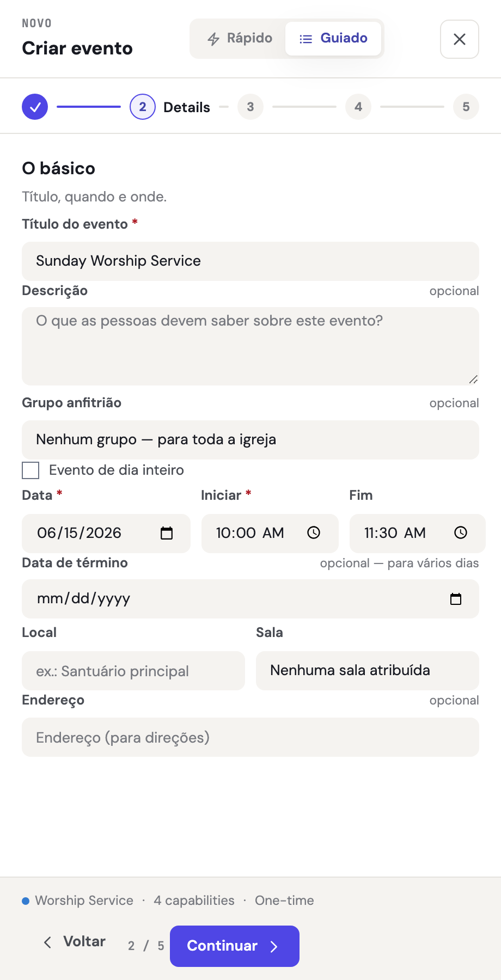The height and width of the screenshot is (980, 501).
Task: Click the Data de término date field
Action: click(250, 599)
